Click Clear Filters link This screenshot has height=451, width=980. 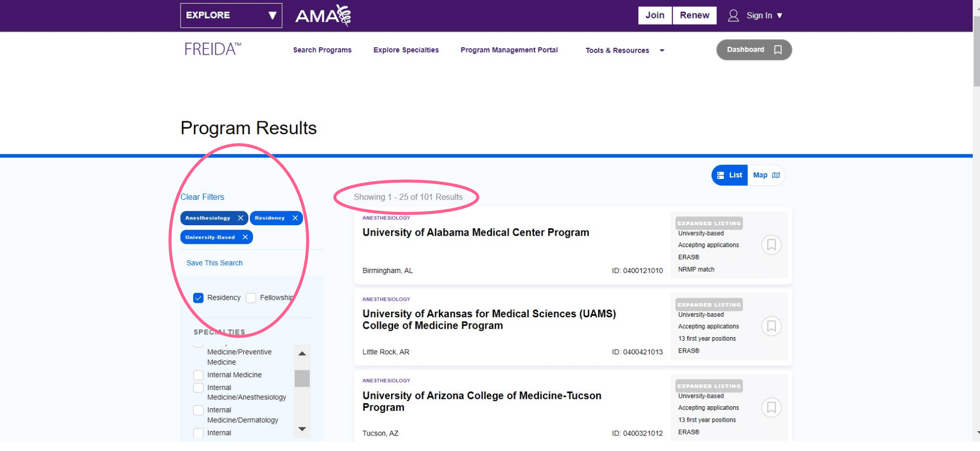[x=203, y=197]
